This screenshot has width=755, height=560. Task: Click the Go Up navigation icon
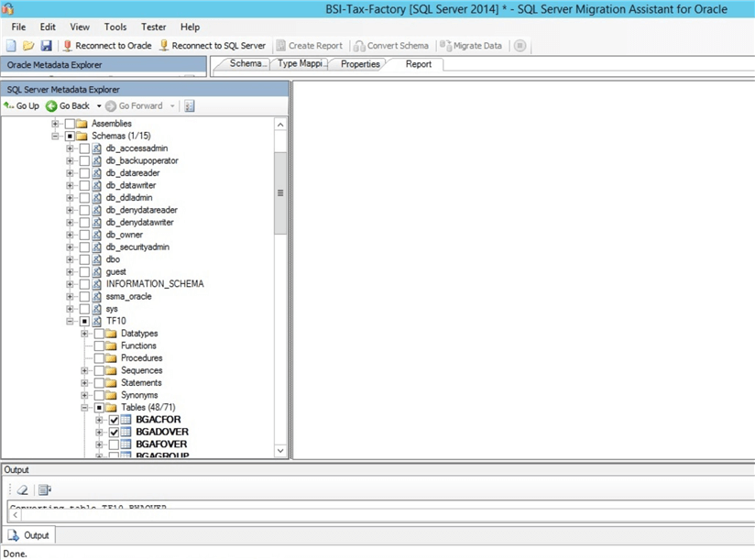[x=20, y=105]
